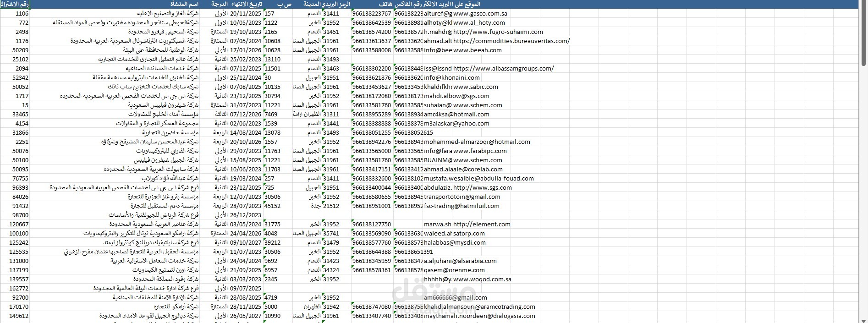Select postal code cell 35741
The image size is (868, 323).
coord(337,233)
